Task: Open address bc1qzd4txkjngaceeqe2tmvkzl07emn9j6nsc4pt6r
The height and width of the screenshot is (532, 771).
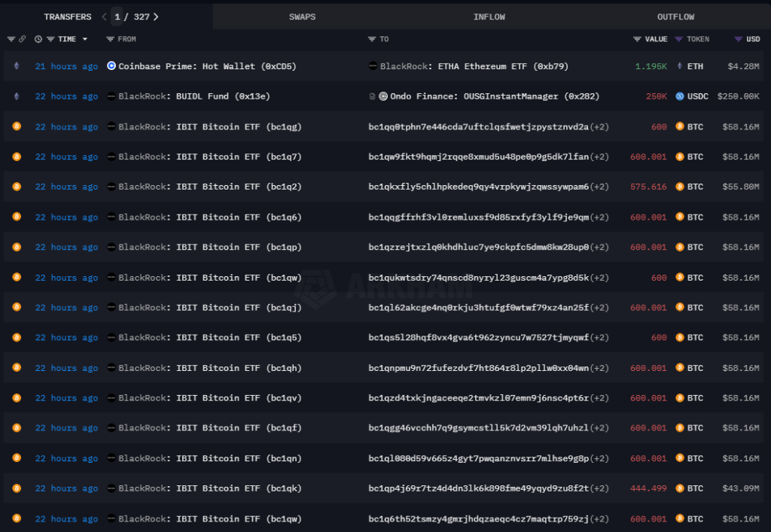Action: coord(478,398)
